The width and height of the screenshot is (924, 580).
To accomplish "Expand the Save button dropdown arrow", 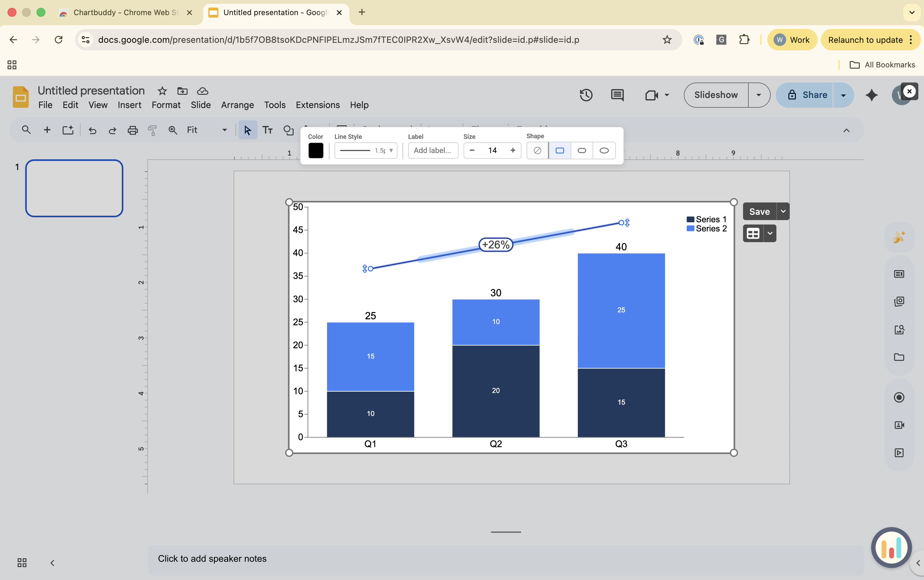I will [783, 211].
